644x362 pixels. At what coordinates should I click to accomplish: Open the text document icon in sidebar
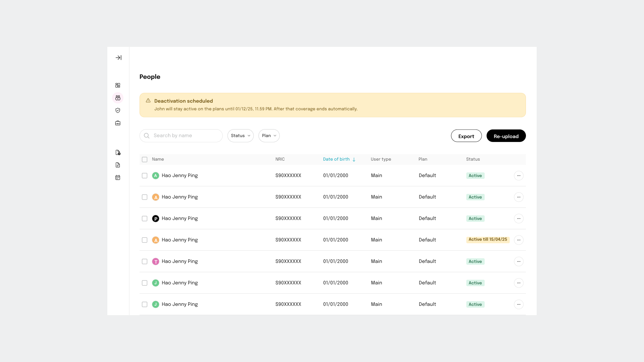click(118, 165)
